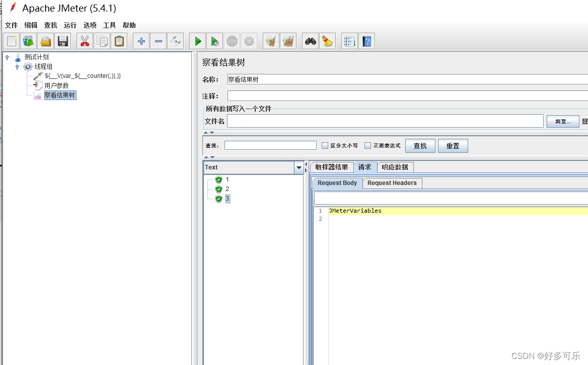Open the 运行 menu

click(70, 25)
